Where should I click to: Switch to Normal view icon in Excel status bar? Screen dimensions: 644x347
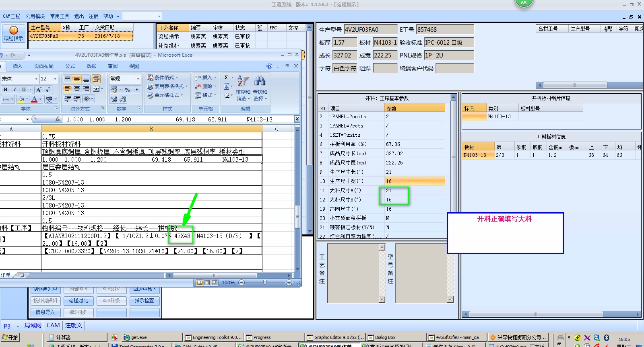tap(200, 283)
